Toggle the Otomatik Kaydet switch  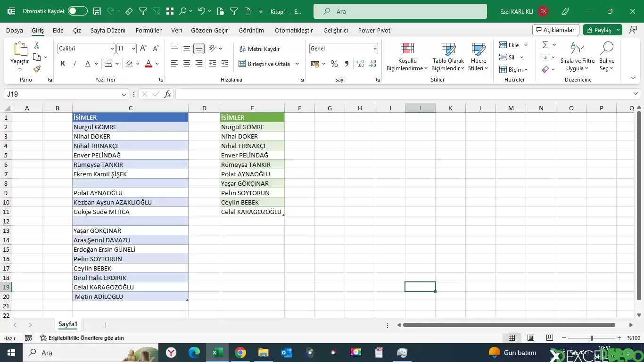(x=78, y=11)
